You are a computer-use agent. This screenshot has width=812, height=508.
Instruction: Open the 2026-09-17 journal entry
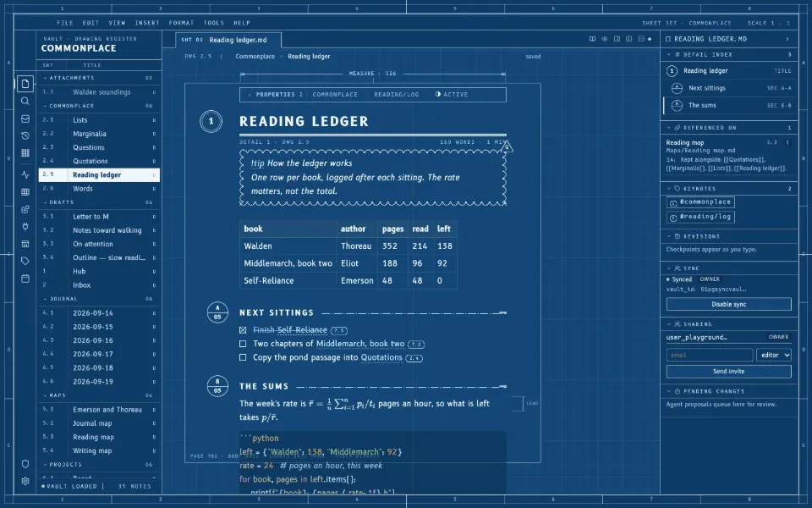tap(99, 354)
